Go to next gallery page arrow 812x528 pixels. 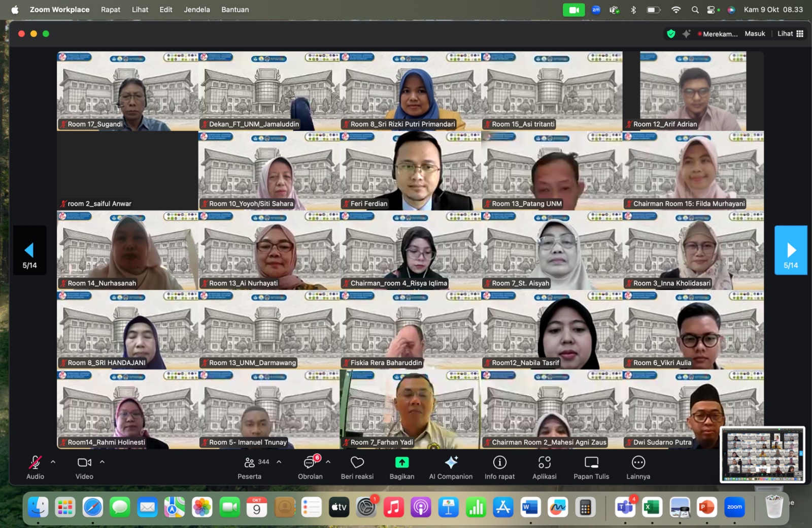pyautogui.click(x=790, y=250)
